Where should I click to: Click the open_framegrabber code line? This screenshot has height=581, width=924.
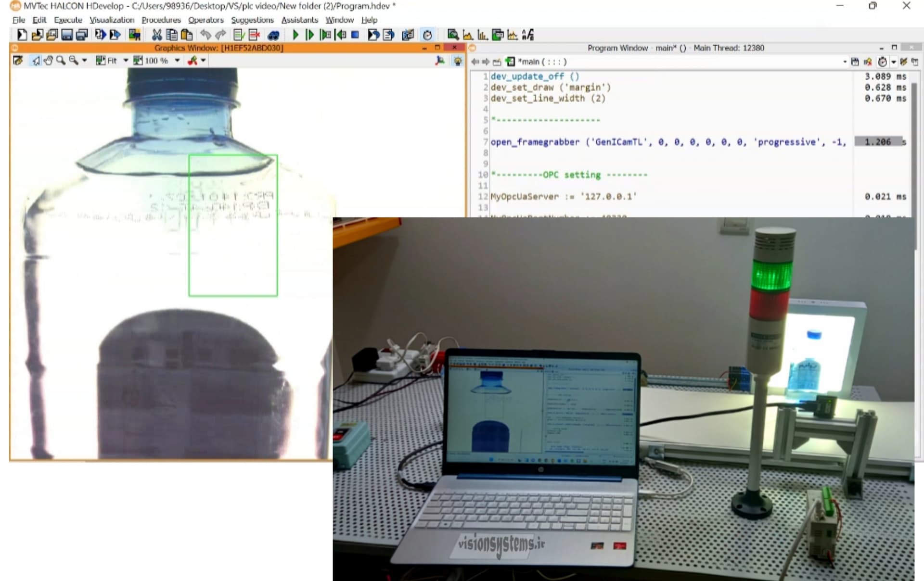[x=668, y=142]
